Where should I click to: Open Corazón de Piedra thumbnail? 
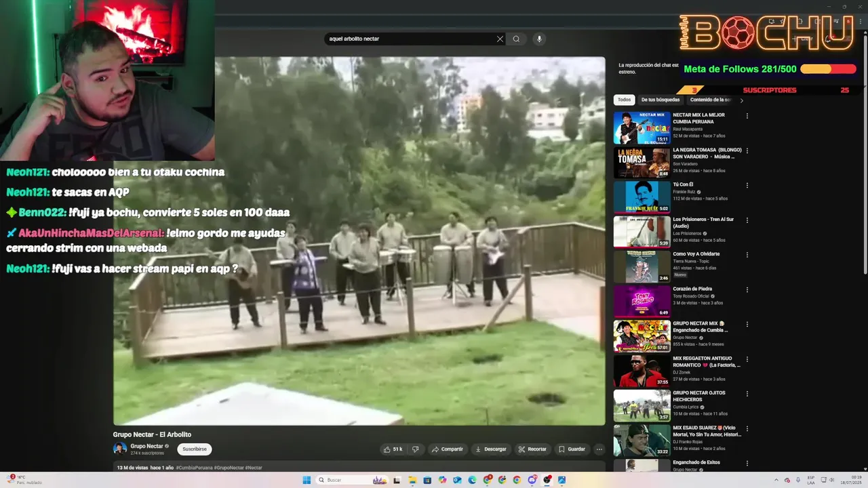(642, 301)
